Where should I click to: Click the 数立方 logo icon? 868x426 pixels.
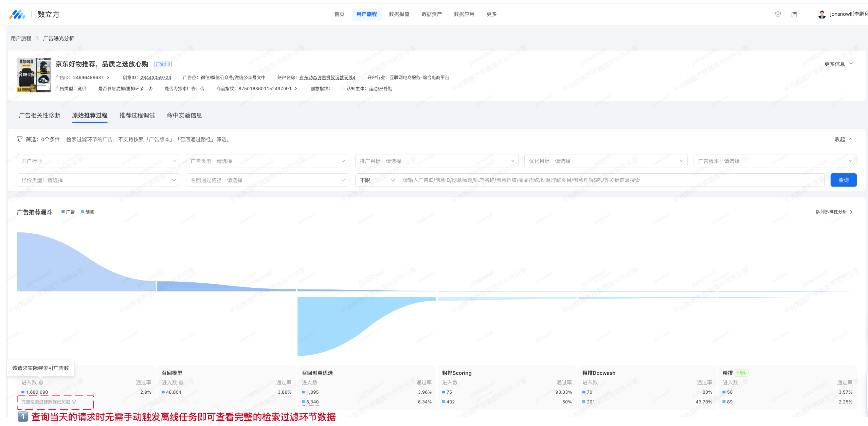(x=17, y=14)
